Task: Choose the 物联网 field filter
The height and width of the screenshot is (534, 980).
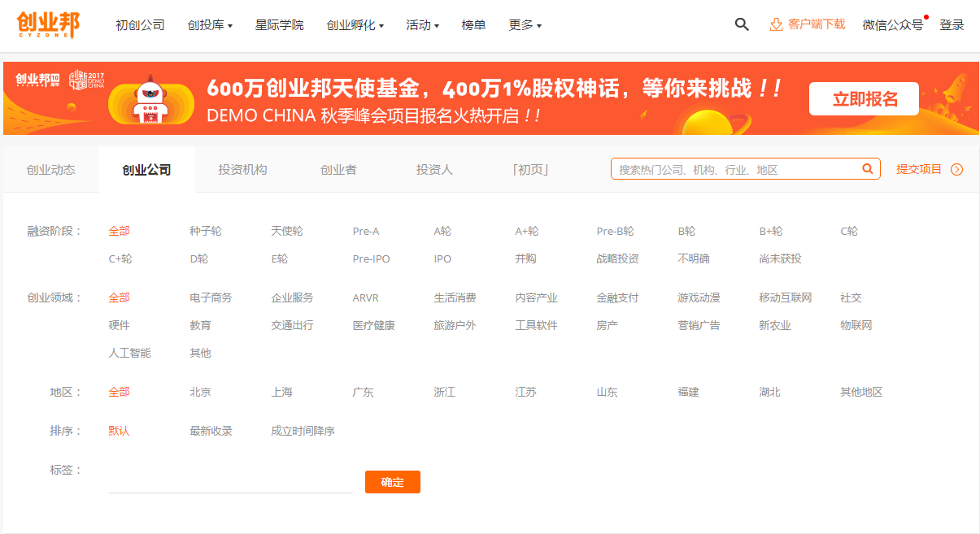Action: pyautogui.click(x=856, y=325)
